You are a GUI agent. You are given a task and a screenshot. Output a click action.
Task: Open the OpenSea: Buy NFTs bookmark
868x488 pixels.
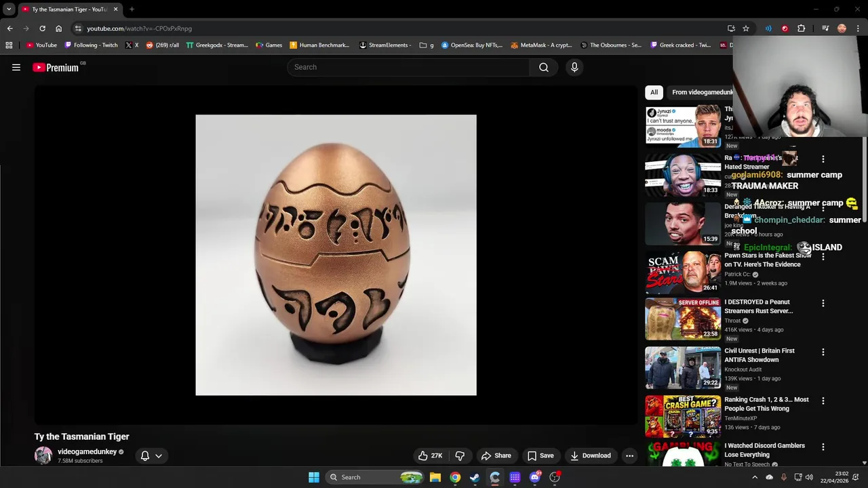click(x=472, y=45)
